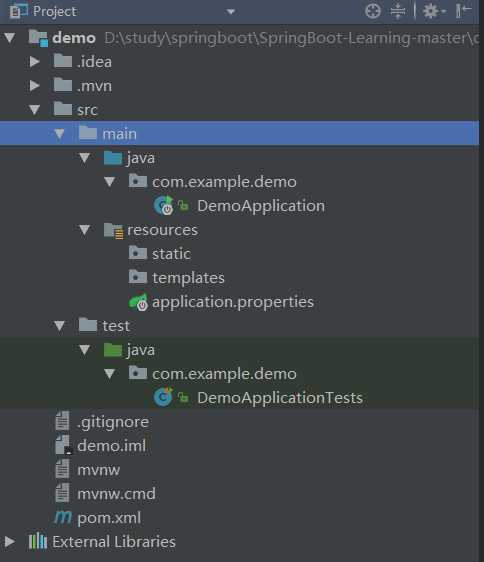Click the DemoApplicationTests class icon

tap(163, 397)
